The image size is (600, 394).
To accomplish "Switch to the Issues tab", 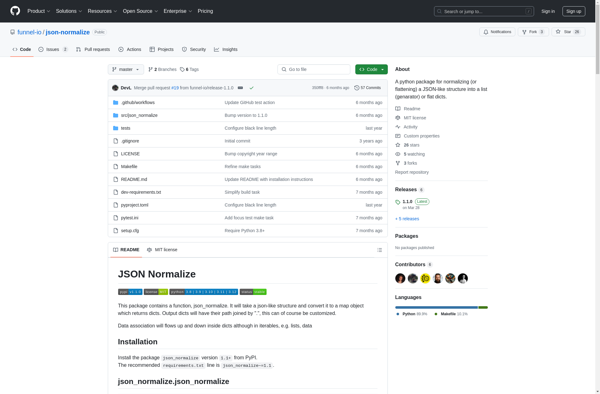I will click(53, 49).
